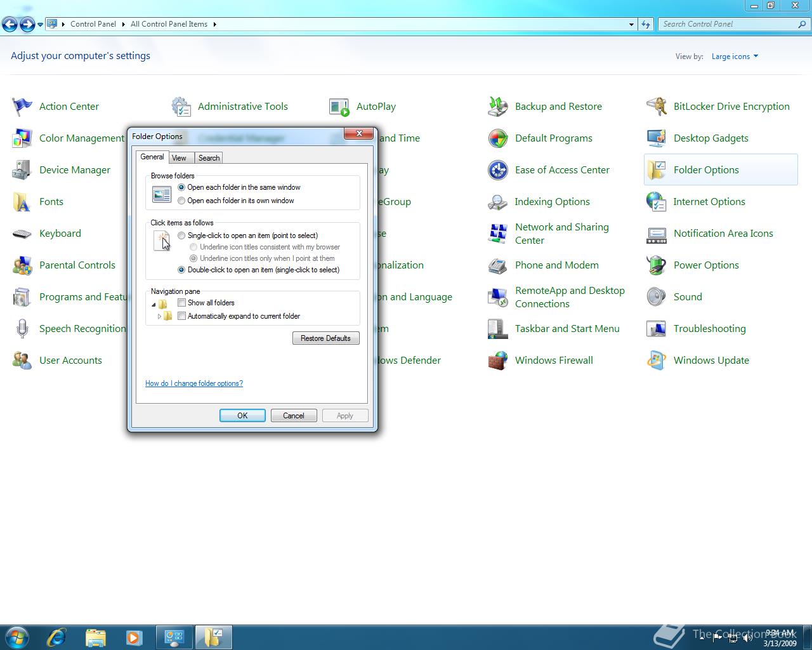Close the Folder Options dialog

pos(359,133)
